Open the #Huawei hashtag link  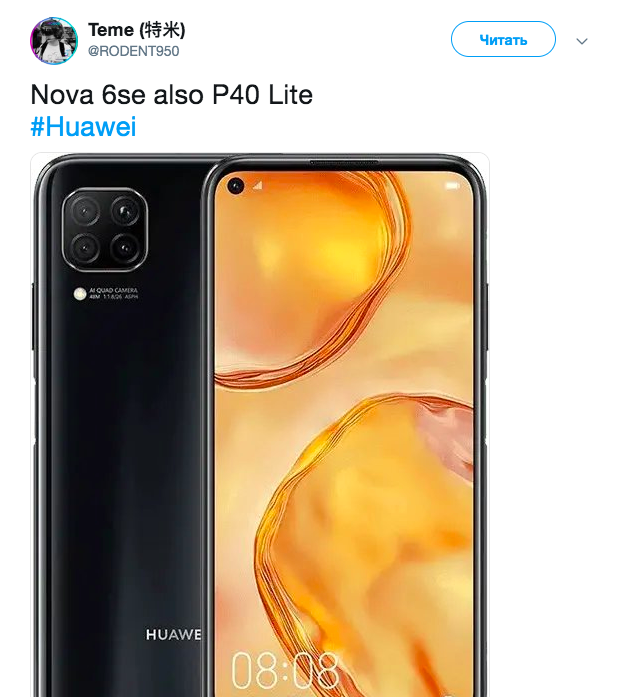pos(83,126)
